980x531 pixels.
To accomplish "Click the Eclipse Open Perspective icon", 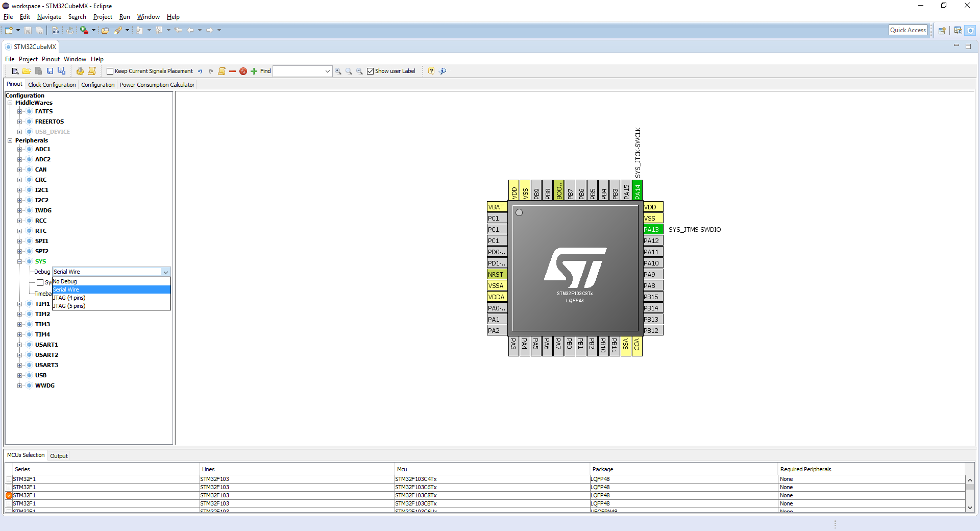I will [x=942, y=30].
